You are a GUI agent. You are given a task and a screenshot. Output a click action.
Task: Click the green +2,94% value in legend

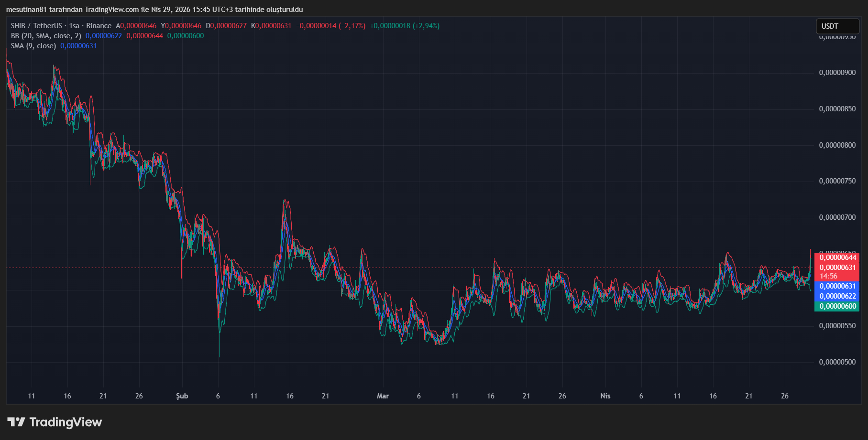coord(425,26)
